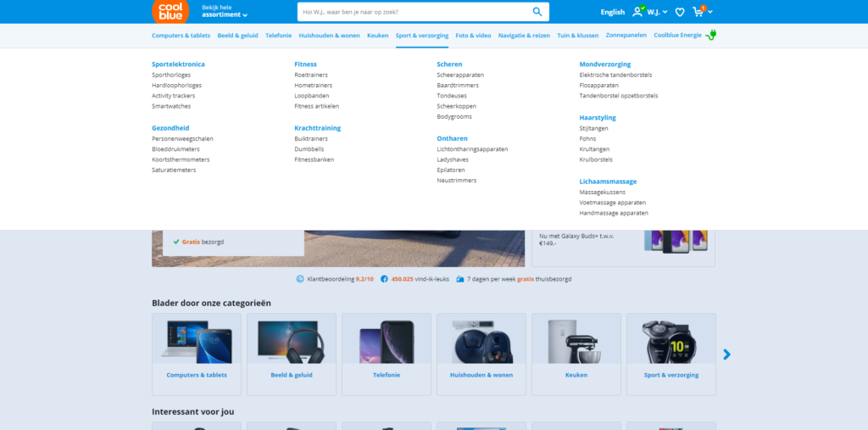
Task: Go to Saturatiemeters
Action: (174, 170)
